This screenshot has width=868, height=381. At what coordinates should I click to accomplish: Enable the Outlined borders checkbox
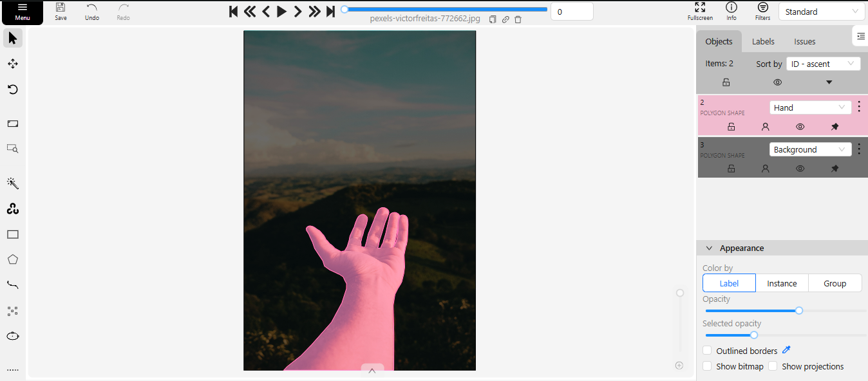coord(707,351)
